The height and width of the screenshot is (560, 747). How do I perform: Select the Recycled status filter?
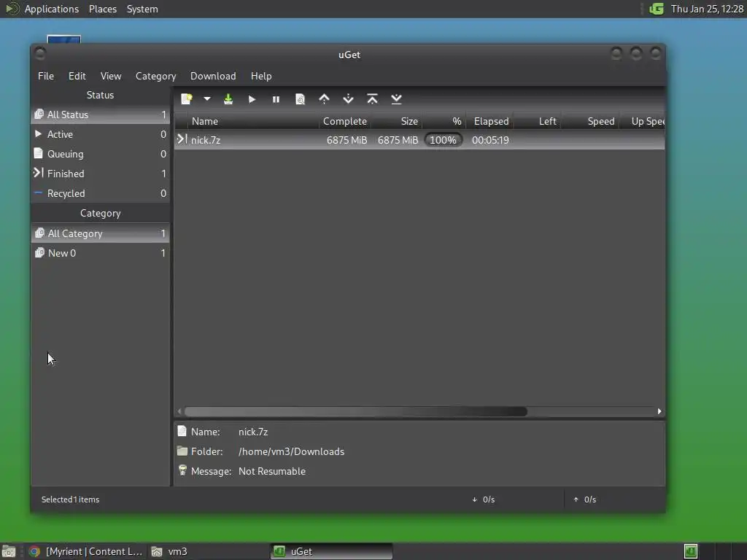tap(100, 193)
